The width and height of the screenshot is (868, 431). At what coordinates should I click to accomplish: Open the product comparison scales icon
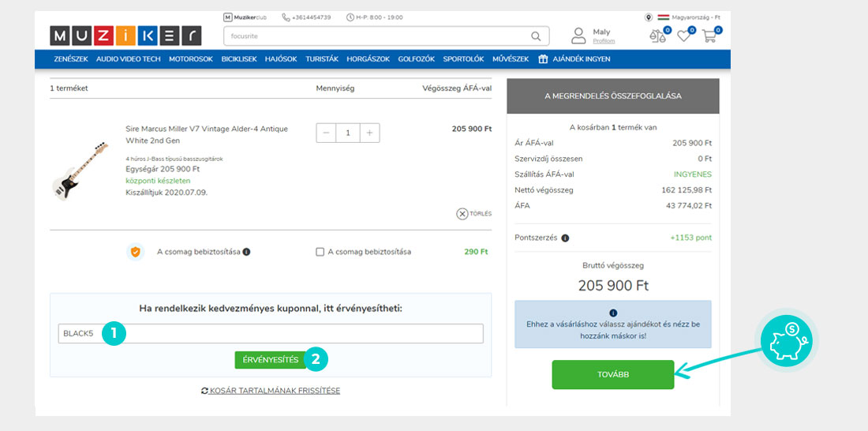(x=657, y=36)
